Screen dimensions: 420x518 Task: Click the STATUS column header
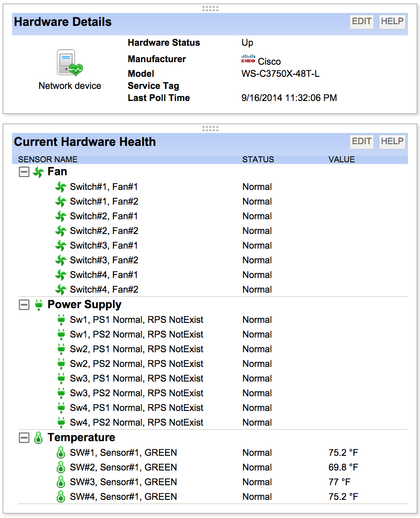coord(258,159)
